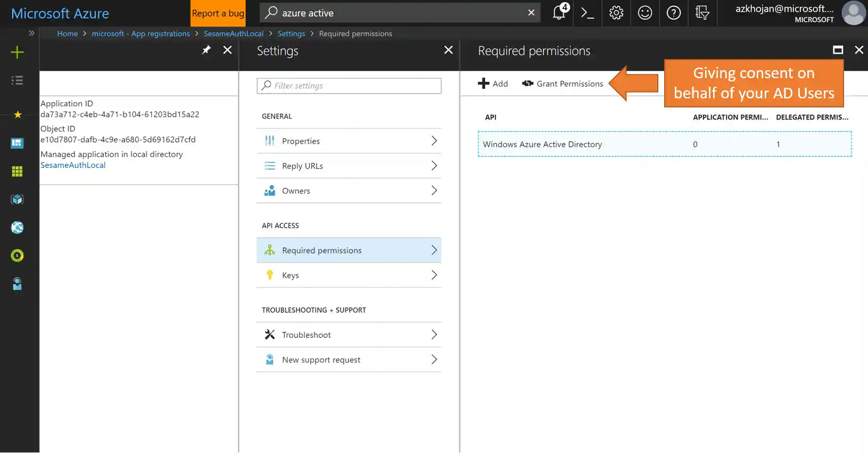Click Reply URLs list icon
The height and width of the screenshot is (461, 868).
[x=270, y=165]
